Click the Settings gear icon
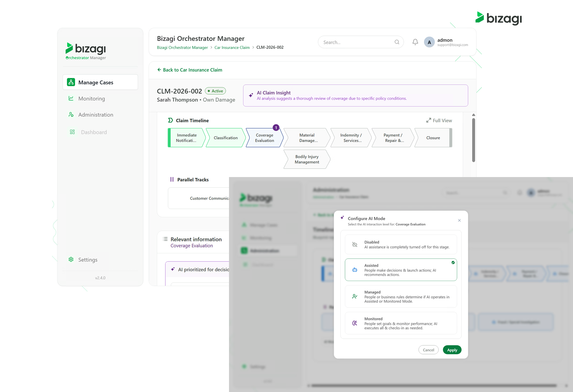This screenshot has height=392, width=573. click(71, 260)
